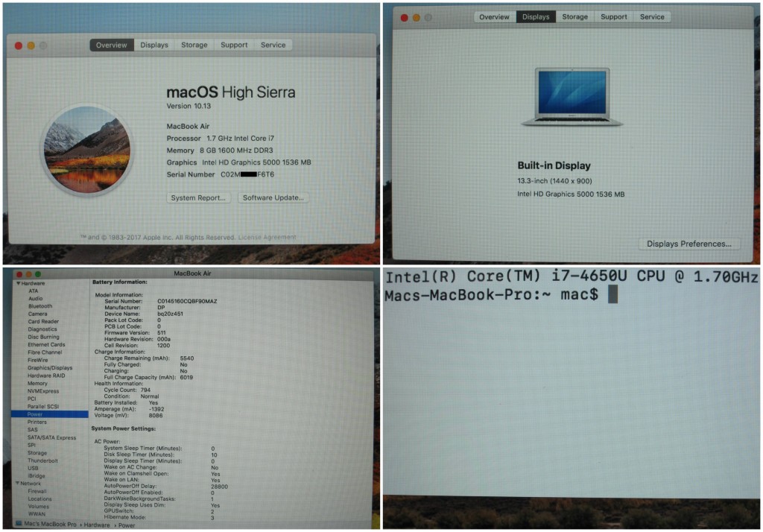Open the Displays Preferences button

click(x=689, y=244)
